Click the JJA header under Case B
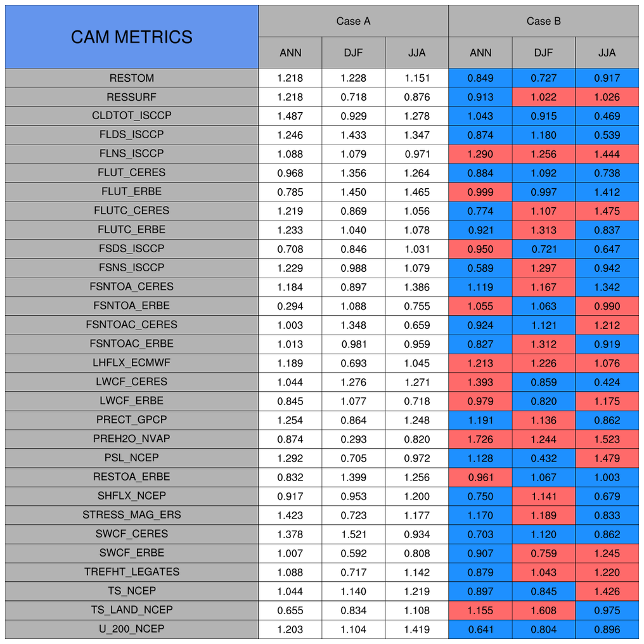 pos(607,53)
